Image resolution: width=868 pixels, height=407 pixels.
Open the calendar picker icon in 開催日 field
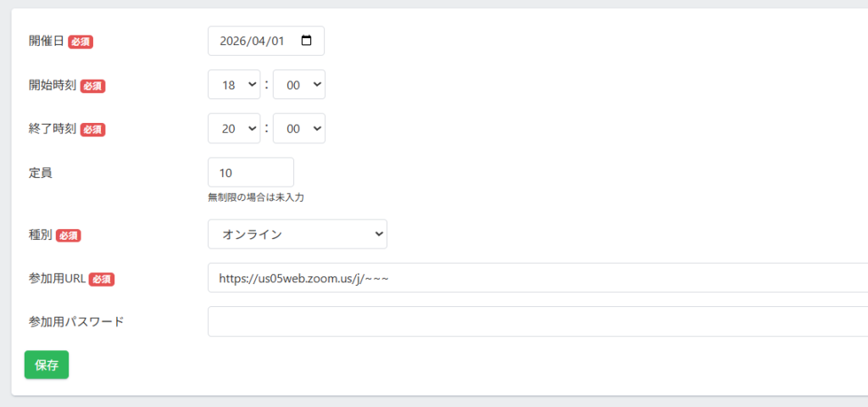(x=307, y=41)
